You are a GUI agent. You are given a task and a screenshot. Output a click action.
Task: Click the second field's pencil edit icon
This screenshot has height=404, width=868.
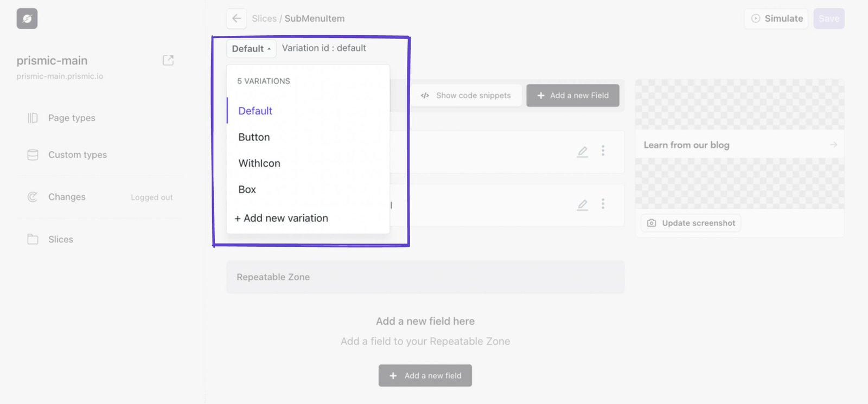(x=582, y=204)
